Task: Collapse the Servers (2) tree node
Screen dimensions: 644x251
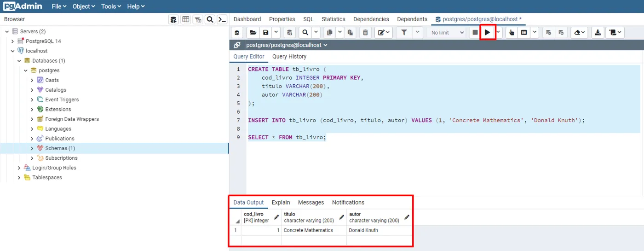Action: point(7,31)
